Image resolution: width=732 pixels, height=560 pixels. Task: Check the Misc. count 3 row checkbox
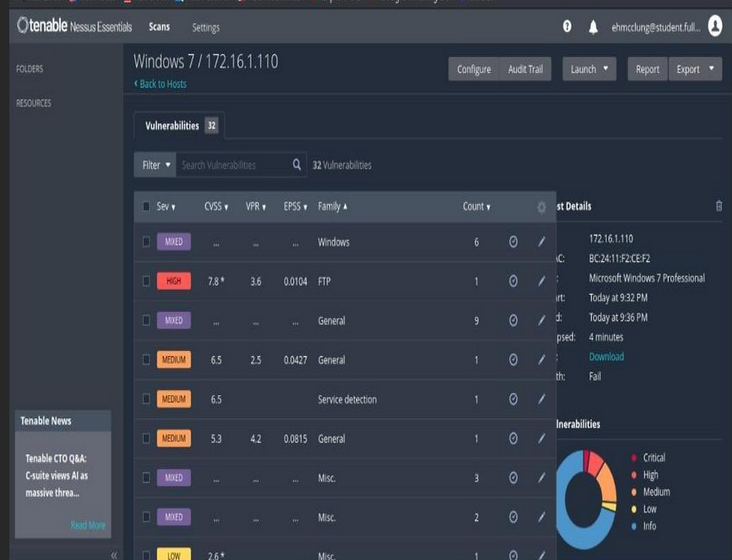pos(146,477)
